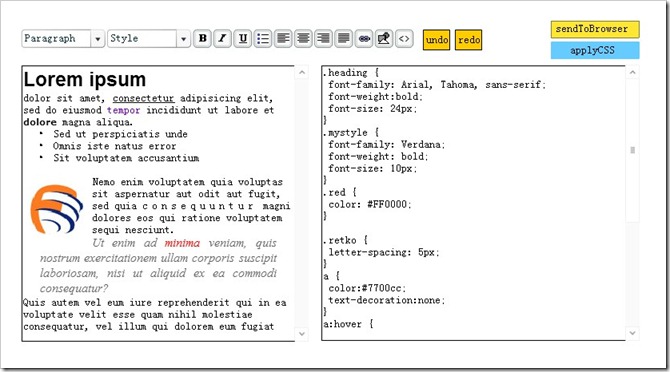Click the italic gray 'consequatur?' text
The image size is (670, 372).
pos(74,289)
